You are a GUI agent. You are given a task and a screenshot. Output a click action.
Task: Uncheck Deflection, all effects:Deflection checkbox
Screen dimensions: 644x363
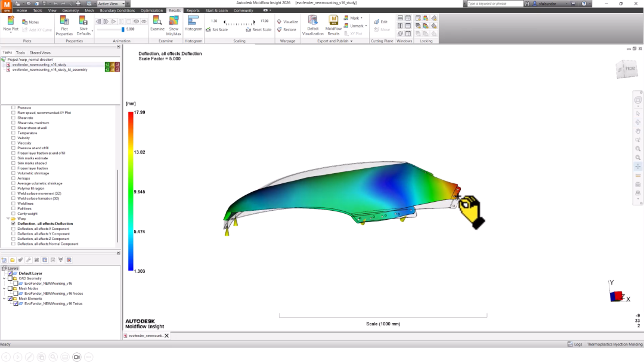[14, 224]
